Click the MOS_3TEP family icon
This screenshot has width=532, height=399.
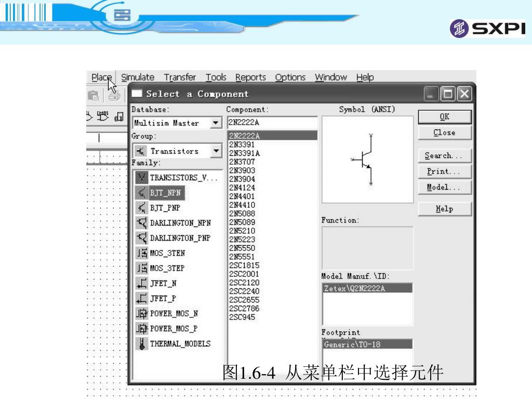tap(141, 268)
